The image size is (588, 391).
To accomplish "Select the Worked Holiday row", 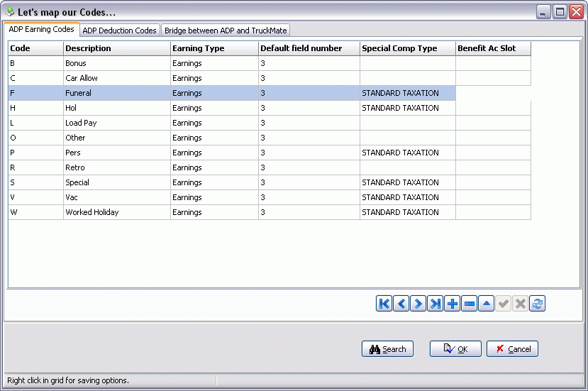I will (270, 212).
